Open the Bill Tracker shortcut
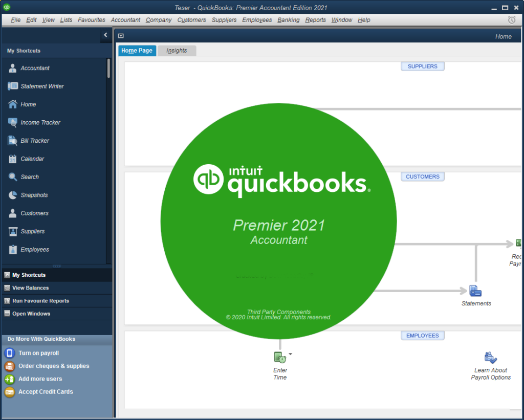524x420 pixels. pyautogui.click(x=13, y=141)
